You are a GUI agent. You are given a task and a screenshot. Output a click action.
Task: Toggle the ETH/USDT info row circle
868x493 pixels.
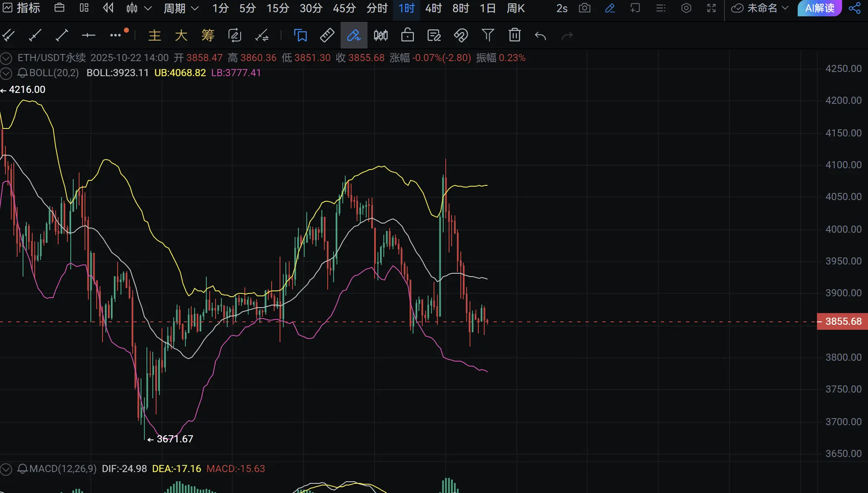6,58
